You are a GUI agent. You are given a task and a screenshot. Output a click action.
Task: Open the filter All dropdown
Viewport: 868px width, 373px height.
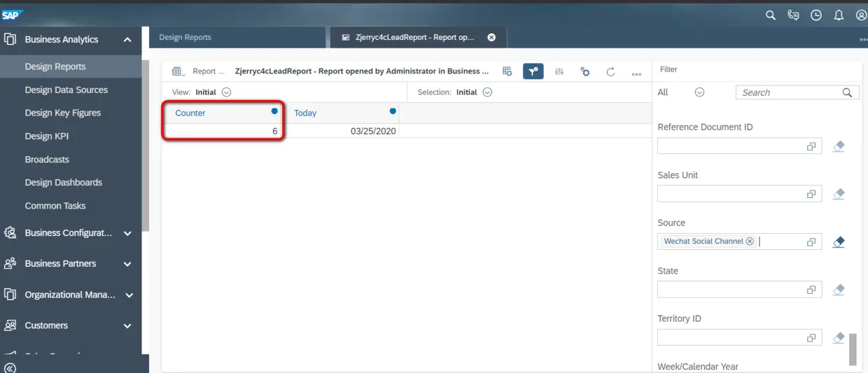699,92
